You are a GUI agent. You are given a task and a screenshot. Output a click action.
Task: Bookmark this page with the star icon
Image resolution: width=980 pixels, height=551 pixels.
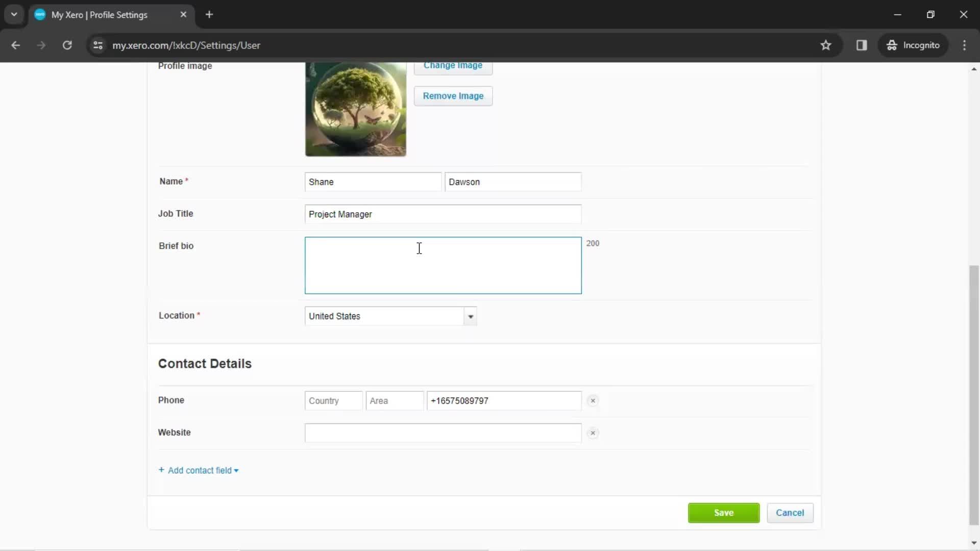[825, 45]
